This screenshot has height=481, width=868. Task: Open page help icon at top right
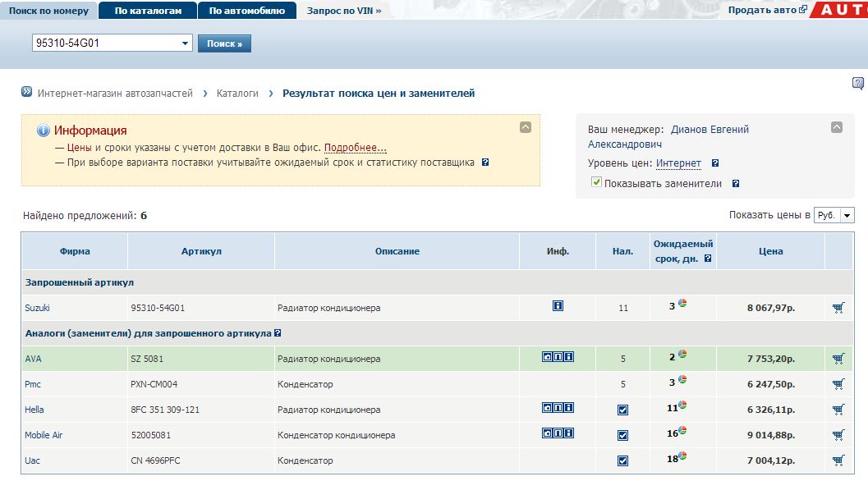[x=857, y=83]
